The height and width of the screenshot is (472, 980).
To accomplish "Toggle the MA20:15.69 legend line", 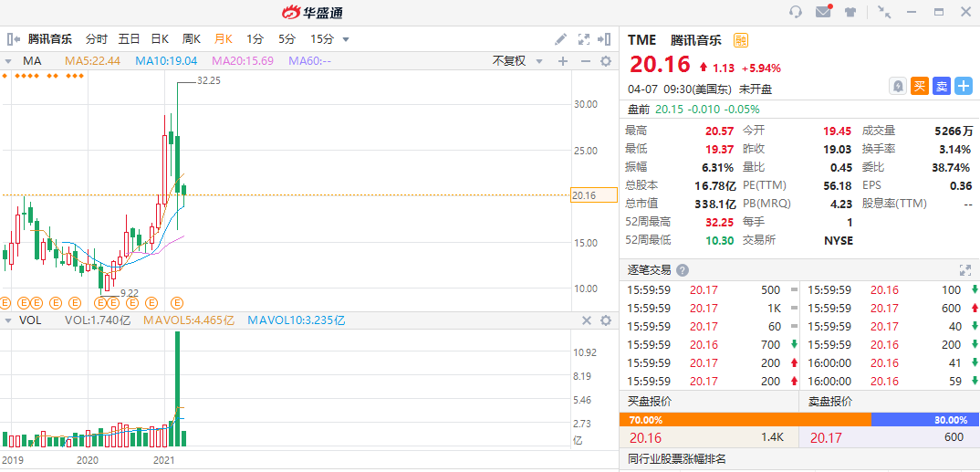I will click(x=243, y=60).
